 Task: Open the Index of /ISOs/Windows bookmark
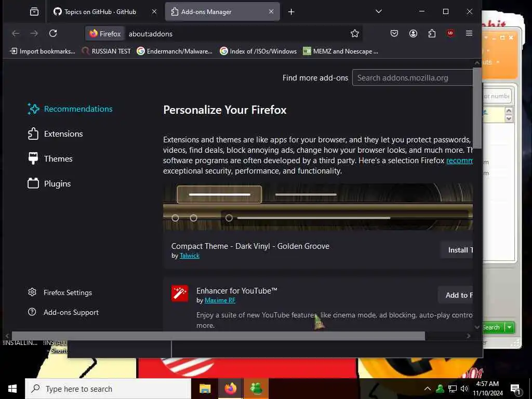click(258, 51)
